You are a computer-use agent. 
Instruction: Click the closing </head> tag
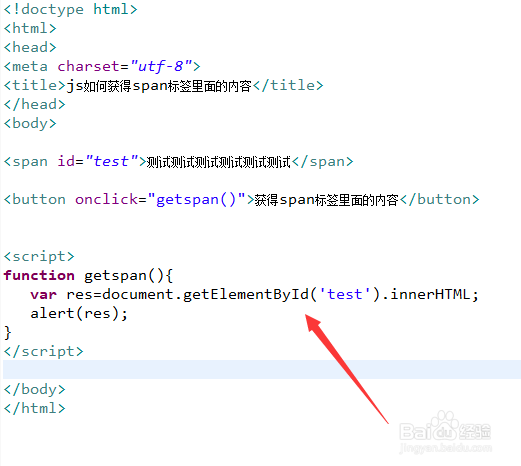(34, 104)
